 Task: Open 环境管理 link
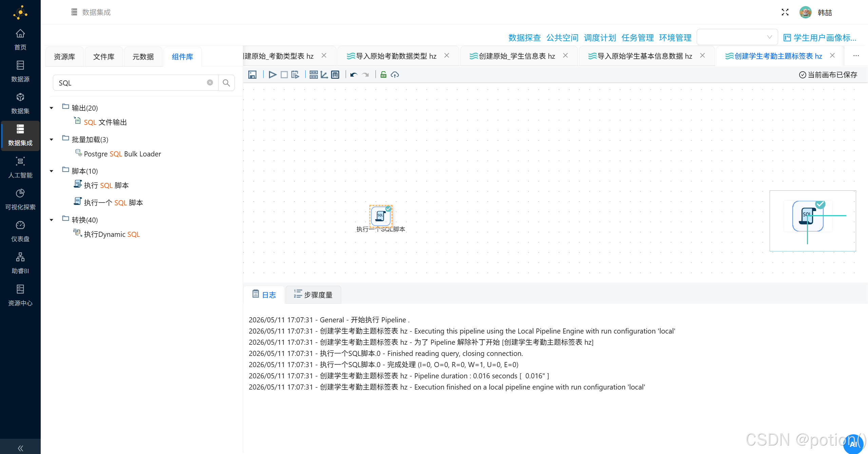[675, 38]
